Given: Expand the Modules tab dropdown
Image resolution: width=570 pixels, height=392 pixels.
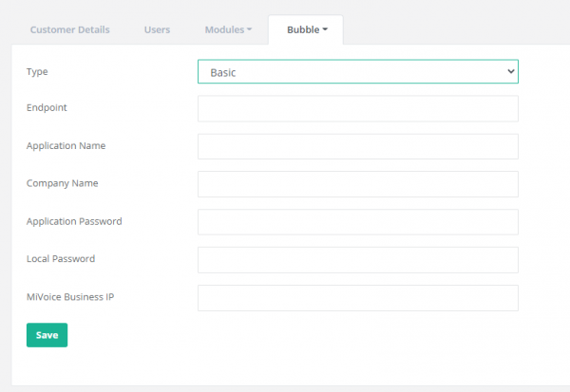Looking at the screenshot, I should click(x=228, y=29).
